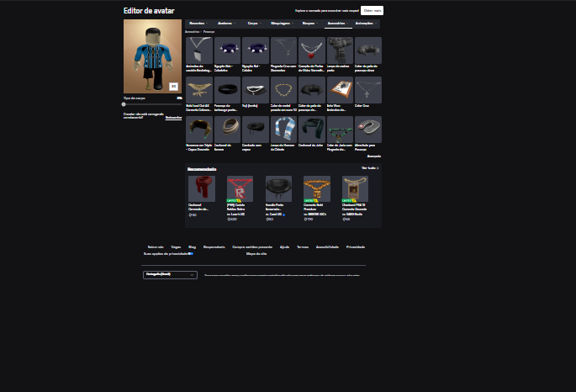
Task: Select the lanyard ID badge necklace item
Action: pyautogui.click(x=199, y=50)
